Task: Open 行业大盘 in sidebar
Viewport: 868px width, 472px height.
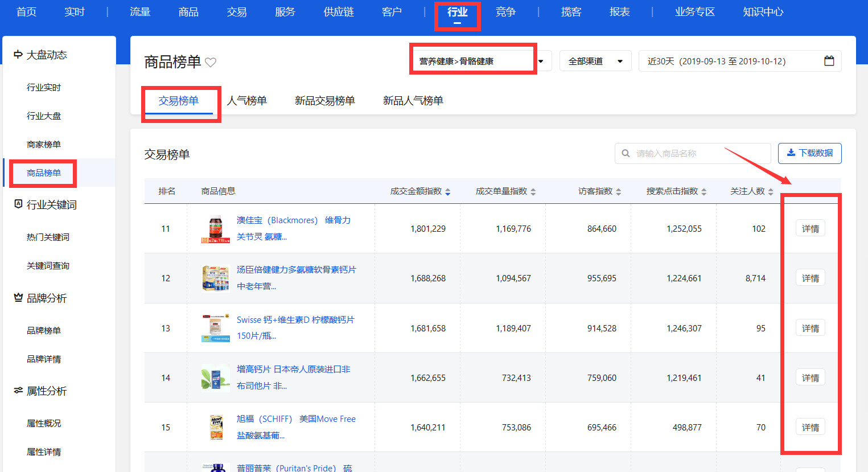Action: (44, 116)
